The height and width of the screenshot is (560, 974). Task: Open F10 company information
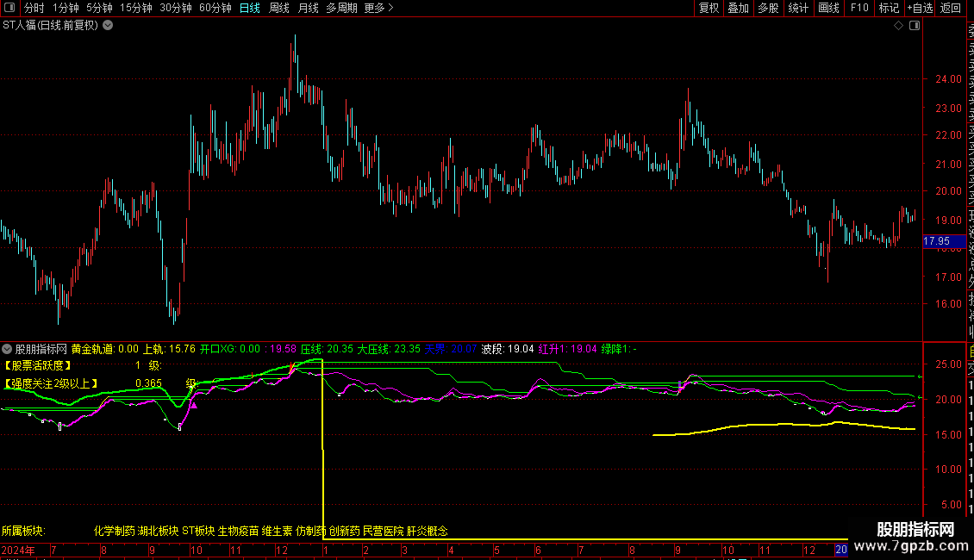(859, 8)
